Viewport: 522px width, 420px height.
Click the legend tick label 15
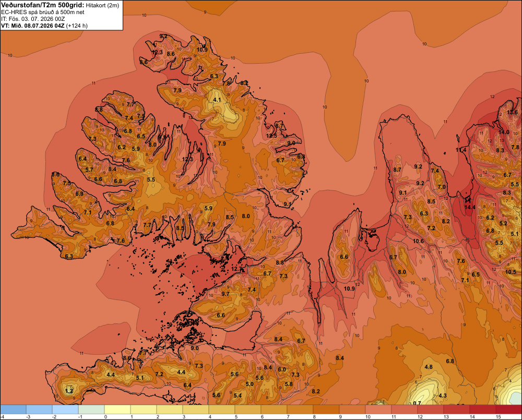click(499, 417)
